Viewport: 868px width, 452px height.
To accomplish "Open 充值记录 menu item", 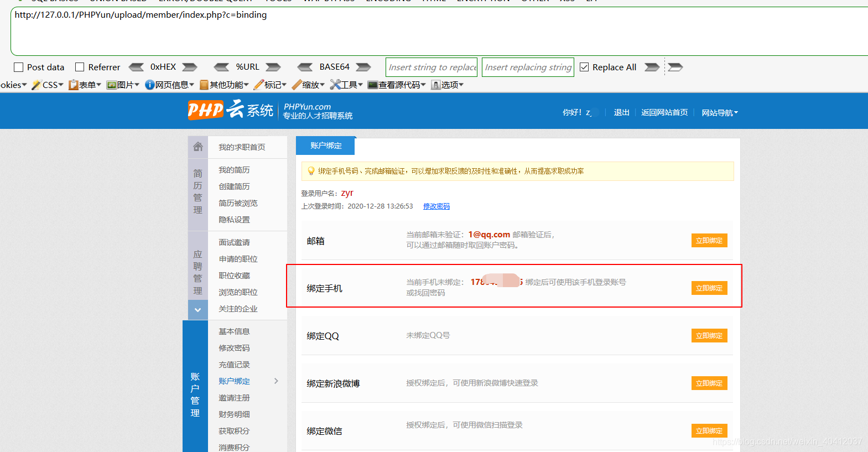I will 234,365.
